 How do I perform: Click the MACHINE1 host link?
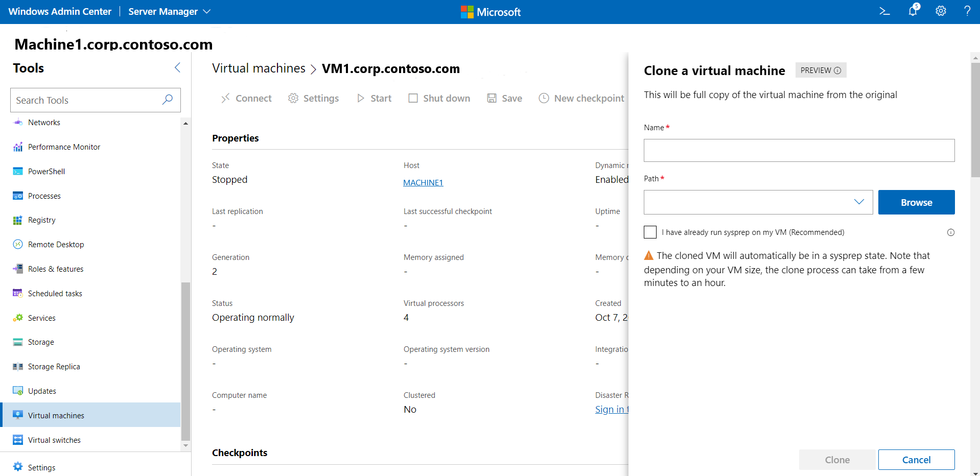423,183
